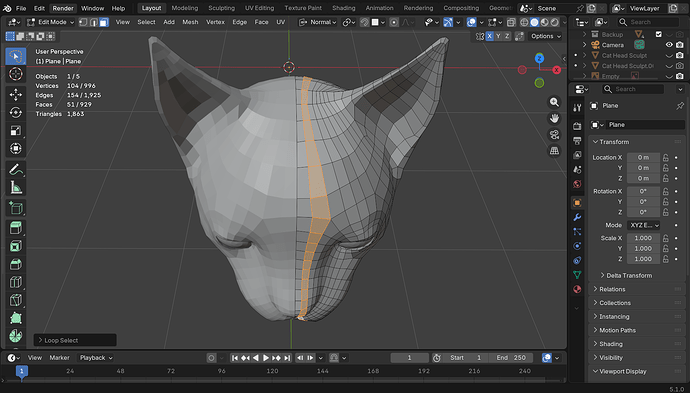Screen dimensions: 690x393
Task: Activate the Transform tool
Action: [x=16, y=148]
